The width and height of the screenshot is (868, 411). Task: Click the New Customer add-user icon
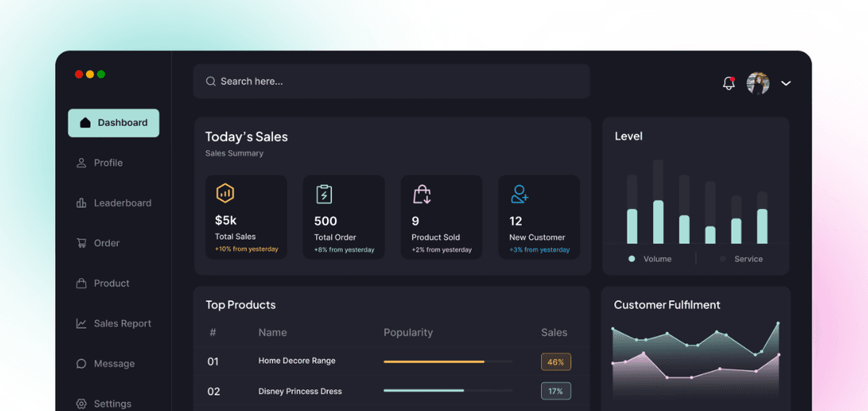click(x=519, y=194)
